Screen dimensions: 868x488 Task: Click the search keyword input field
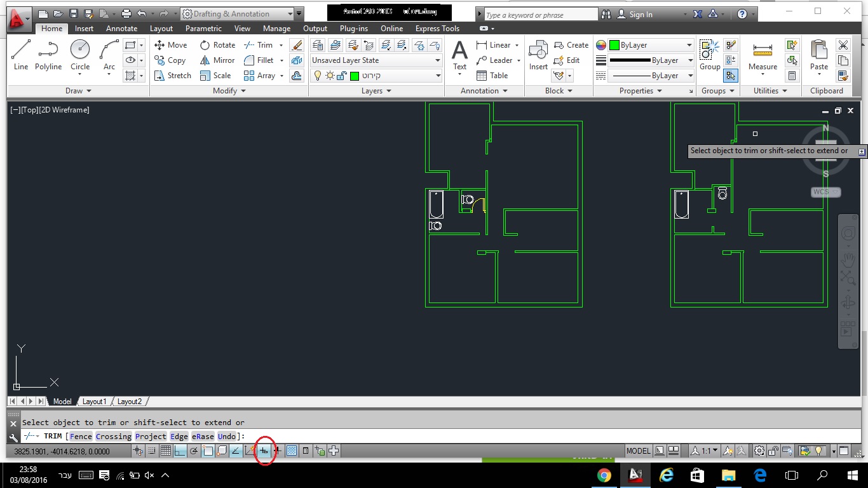click(540, 15)
